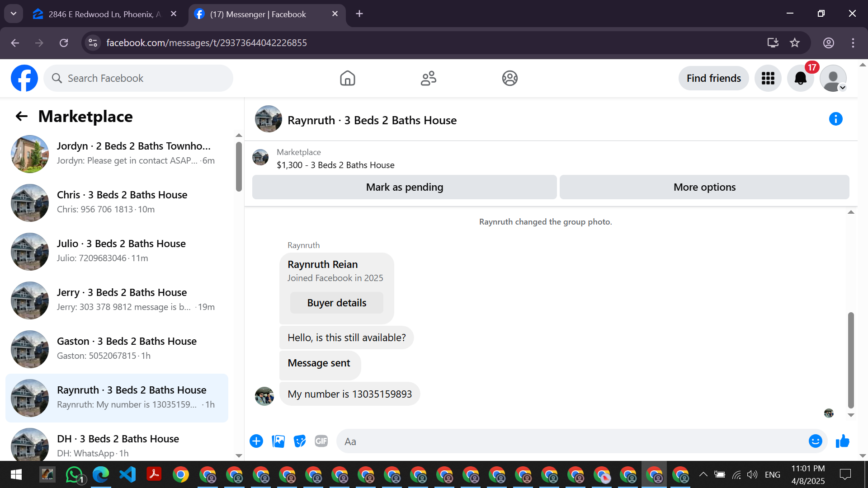Show hidden system tray icons

pos(703,474)
